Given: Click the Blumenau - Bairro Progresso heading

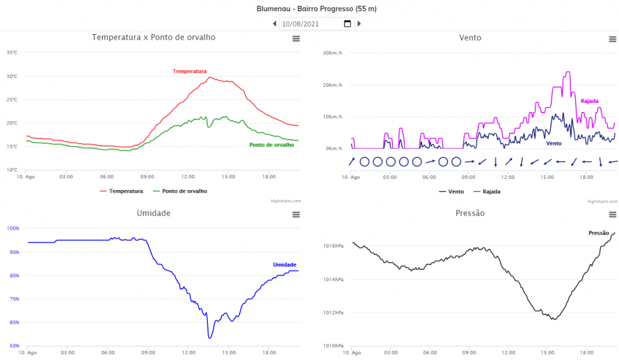Looking at the screenshot, I should [316, 9].
